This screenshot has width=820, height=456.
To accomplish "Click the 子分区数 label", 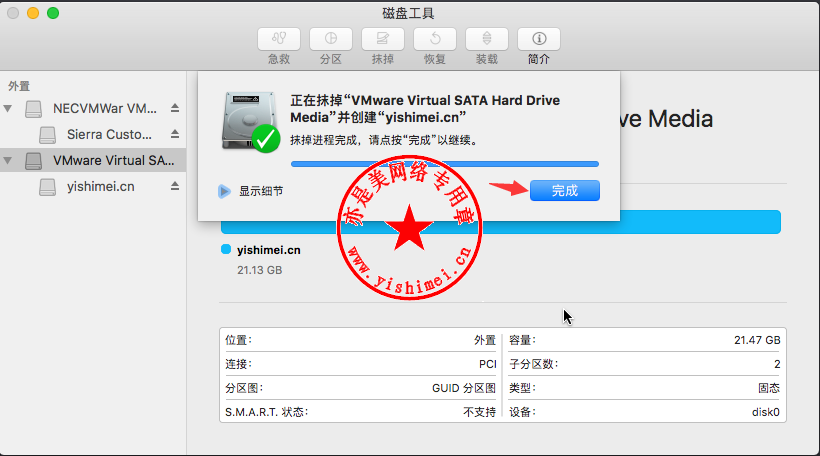I will [x=534, y=364].
